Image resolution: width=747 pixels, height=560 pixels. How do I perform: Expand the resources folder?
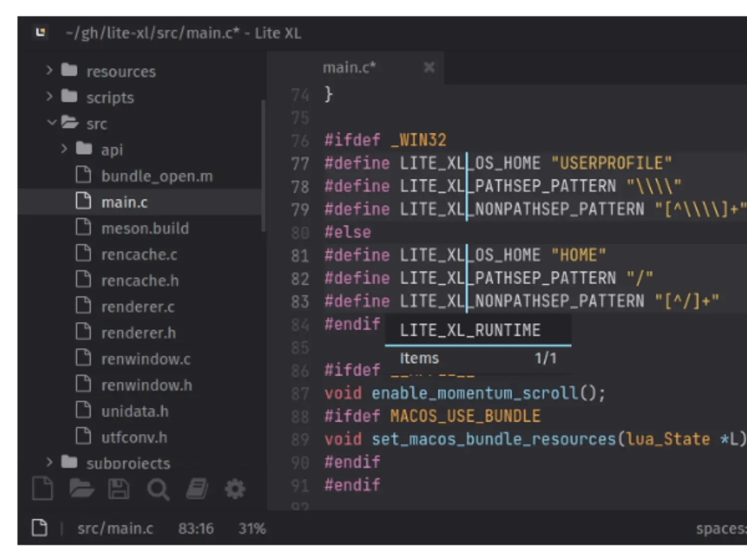click(49, 71)
